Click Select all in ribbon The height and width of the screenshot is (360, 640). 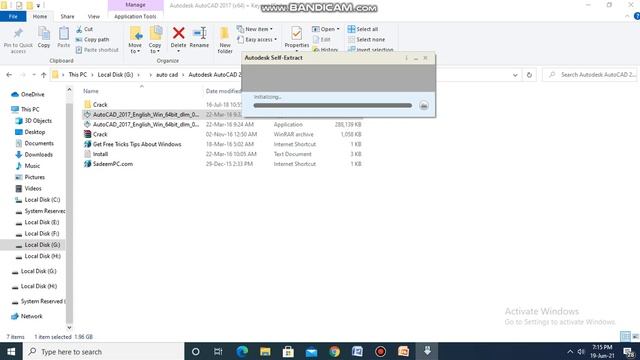(363, 29)
